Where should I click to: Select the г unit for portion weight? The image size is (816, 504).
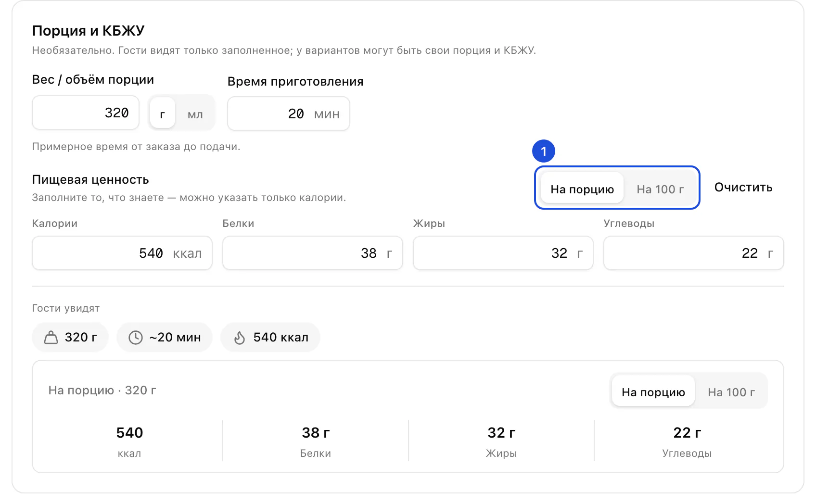(x=162, y=114)
